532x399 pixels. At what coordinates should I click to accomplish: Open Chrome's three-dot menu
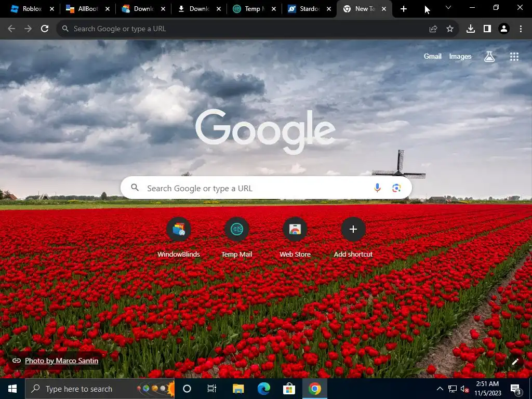[521, 29]
